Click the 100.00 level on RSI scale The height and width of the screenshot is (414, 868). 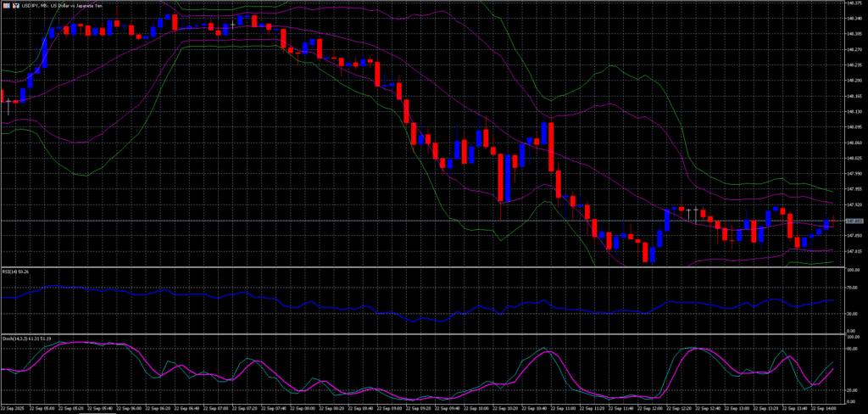pos(853,270)
